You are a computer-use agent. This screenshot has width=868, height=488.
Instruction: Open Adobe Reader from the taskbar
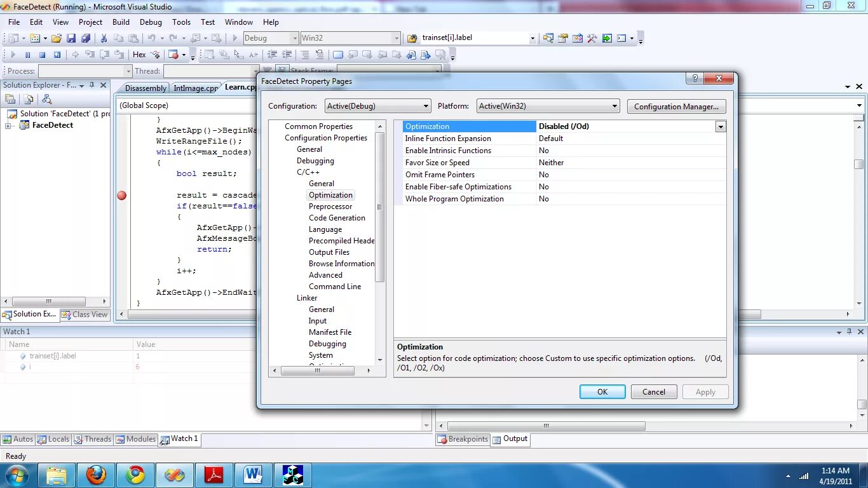tap(214, 475)
